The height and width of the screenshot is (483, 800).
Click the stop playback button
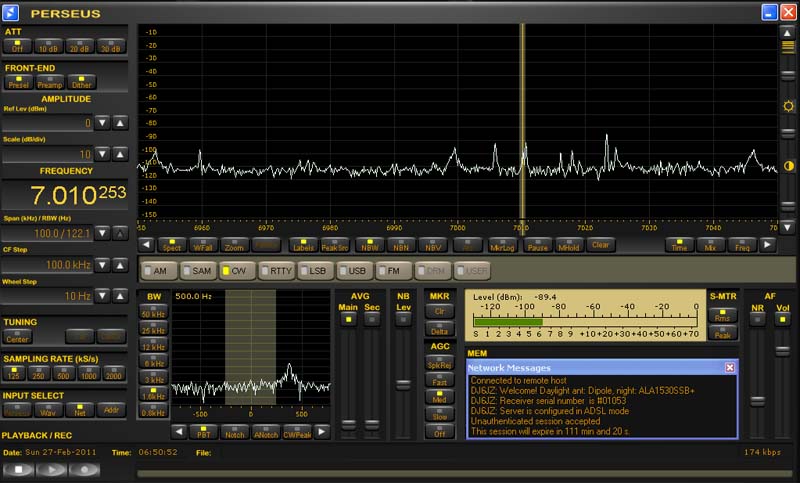click(x=18, y=470)
